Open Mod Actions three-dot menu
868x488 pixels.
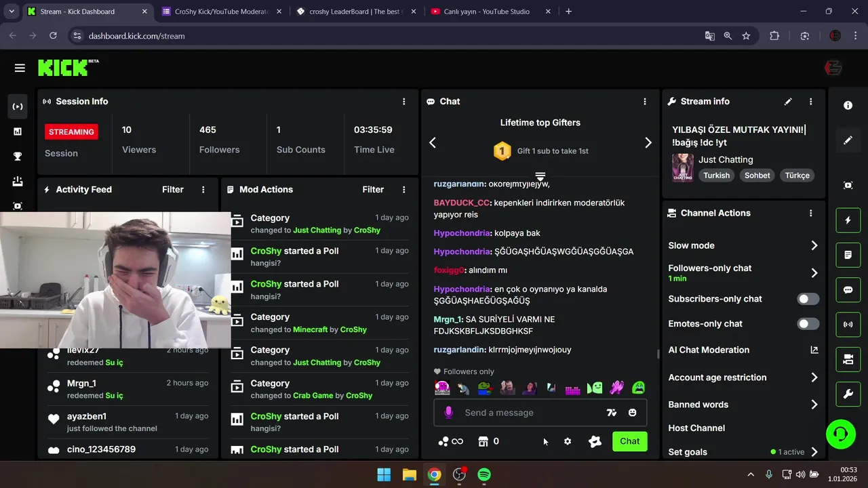[404, 190]
